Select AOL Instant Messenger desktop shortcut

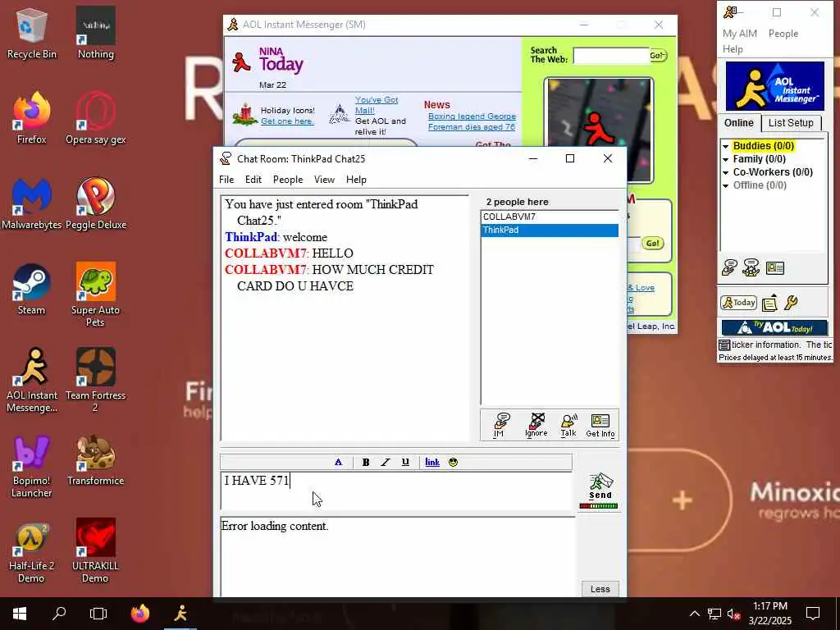pyautogui.click(x=32, y=381)
